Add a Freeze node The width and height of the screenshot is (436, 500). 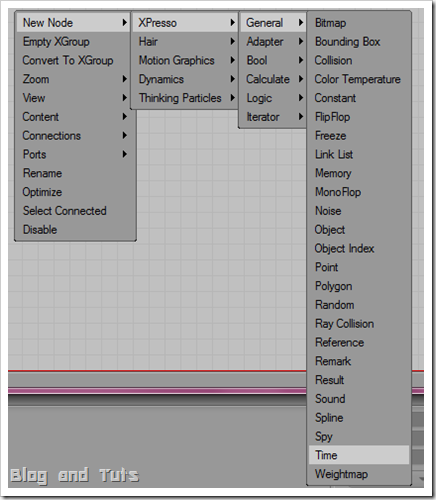point(359,136)
